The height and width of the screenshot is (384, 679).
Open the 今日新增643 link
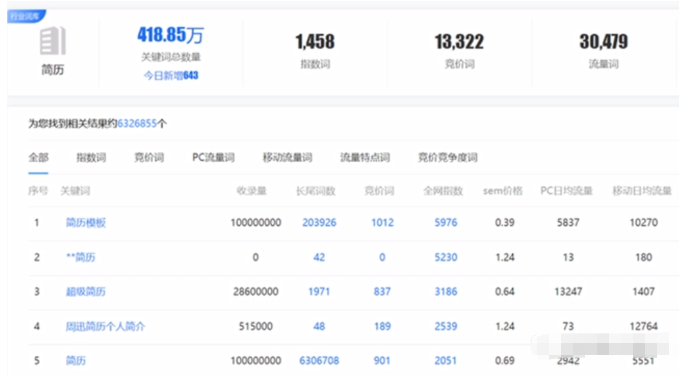[171, 76]
